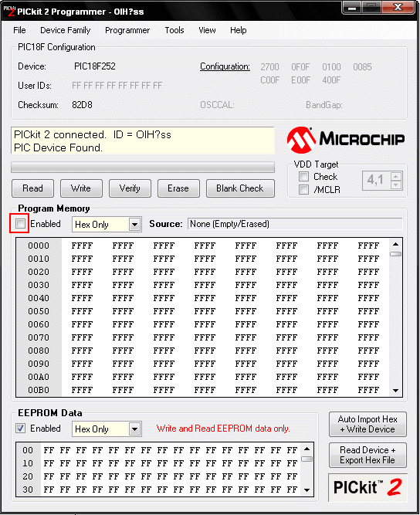
Task: Click configuration word 0085
Action: [x=362, y=67]
